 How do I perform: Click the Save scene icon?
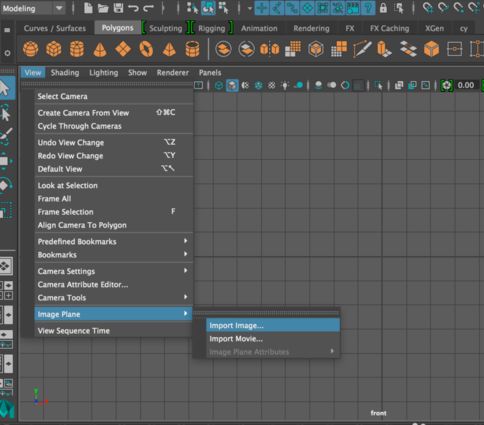point(118,8)
